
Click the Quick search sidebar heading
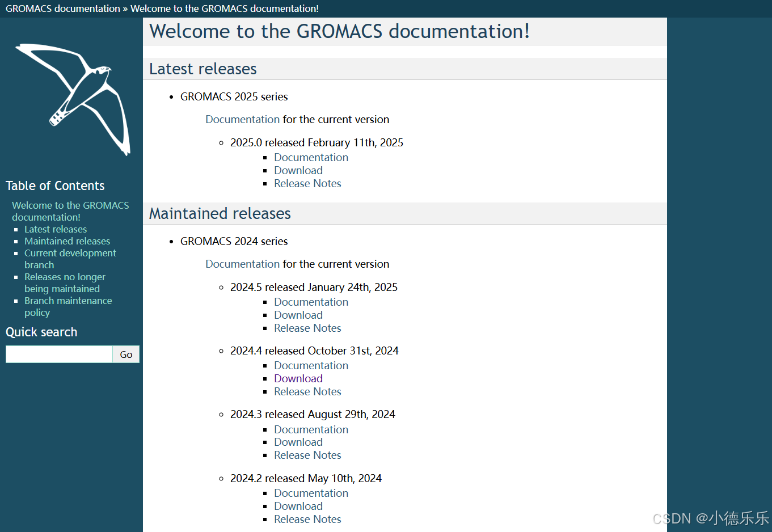[x=41, y=332]
